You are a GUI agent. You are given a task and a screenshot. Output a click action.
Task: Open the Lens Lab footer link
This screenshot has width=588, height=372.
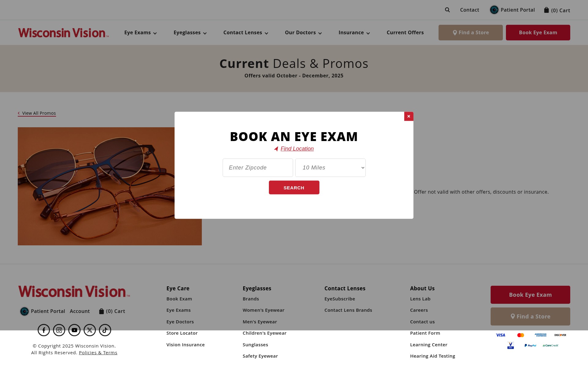[x=420, y=299]
